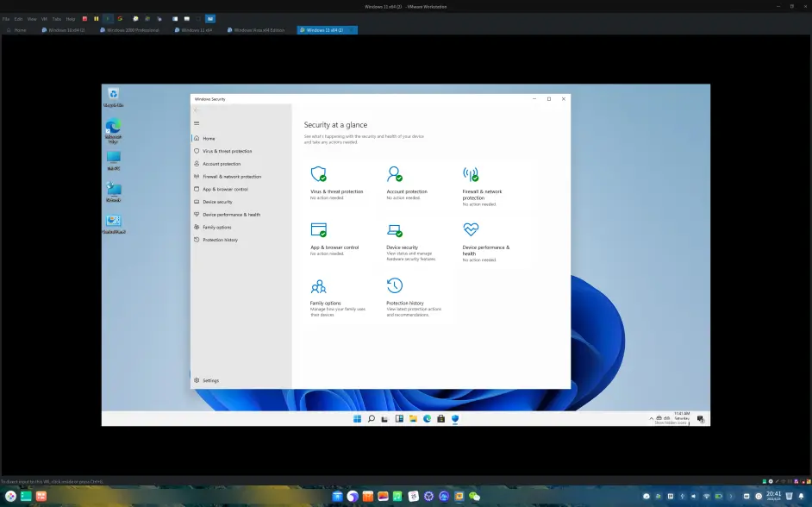Open the music app icon in the host dock

[x=397, y=496]
